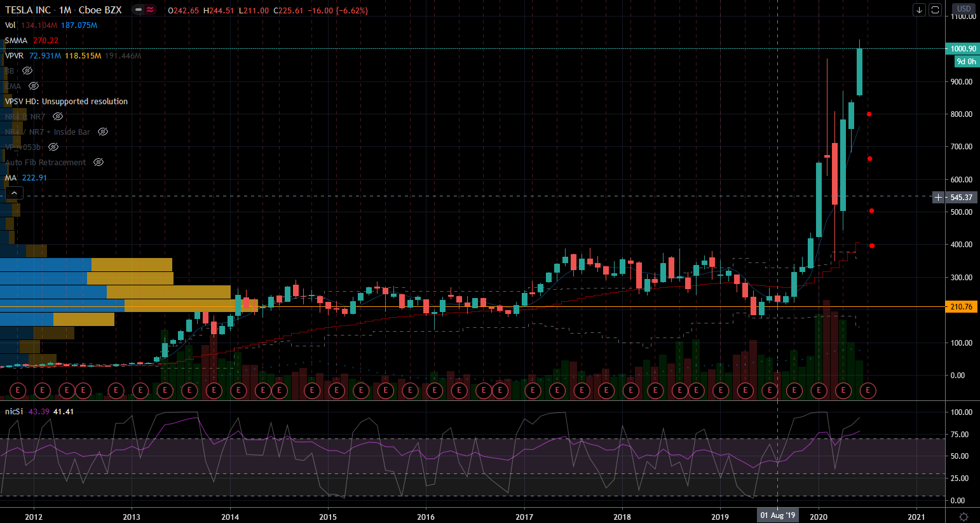The height and width of the screenshot is (523, 980).
Task: Unhide Auto Fib Retracement with its eye icon
Action: click(99, 162)
